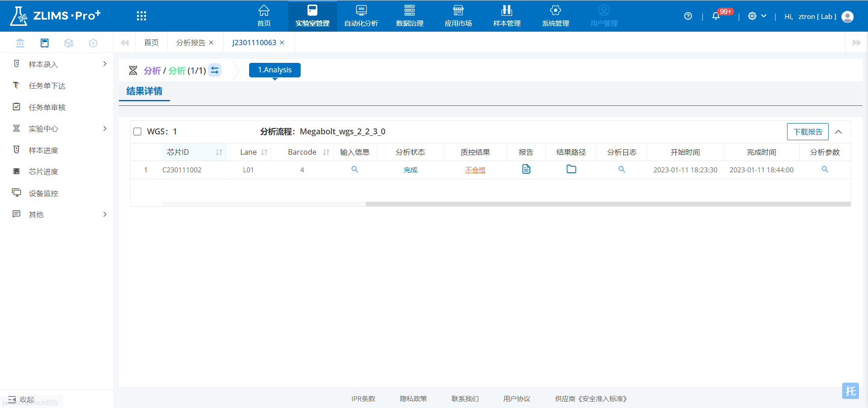Sort table by 芯片ID column
The width and height of the screenshot is (868, 408).
pyautogui.click(x=219, y=152)
